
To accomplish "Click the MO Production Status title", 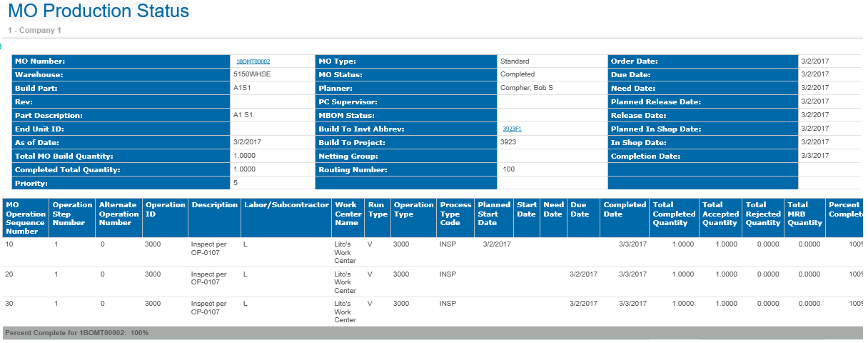I will (99, 11).
